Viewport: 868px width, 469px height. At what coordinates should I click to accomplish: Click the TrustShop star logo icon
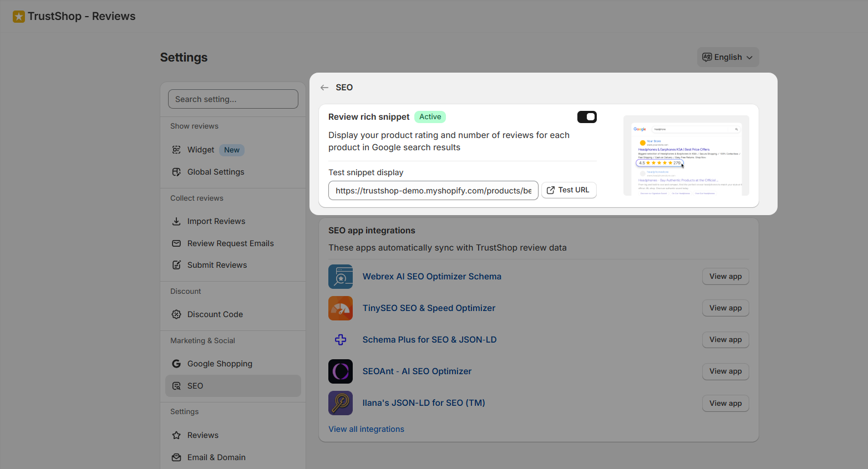(x=19, y=17)
